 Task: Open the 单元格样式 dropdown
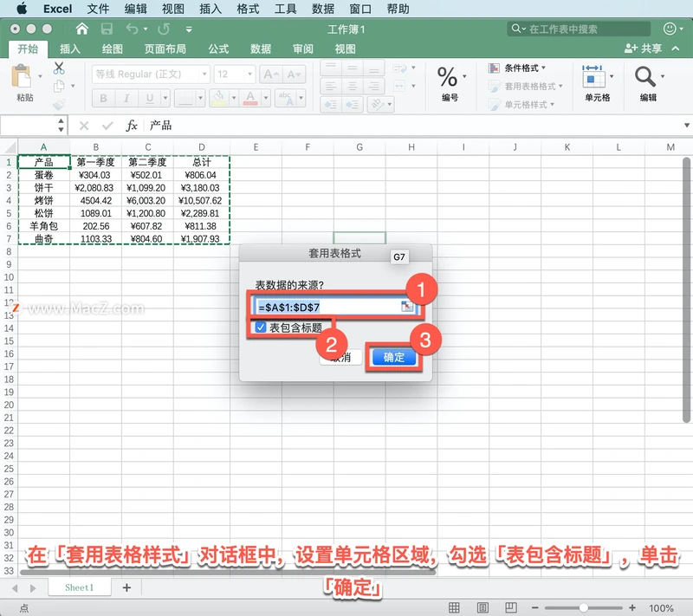click(x=522, y=104)
